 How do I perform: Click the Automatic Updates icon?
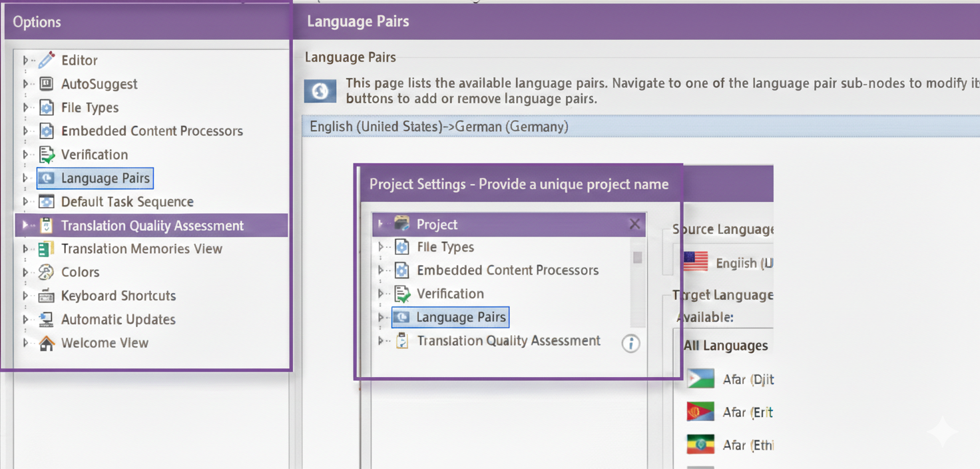click(46, 320)
